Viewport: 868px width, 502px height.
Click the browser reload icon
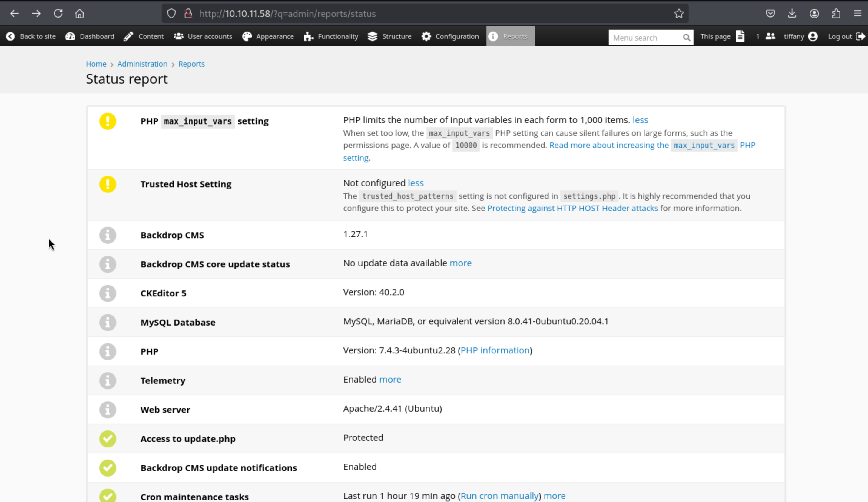58,13
